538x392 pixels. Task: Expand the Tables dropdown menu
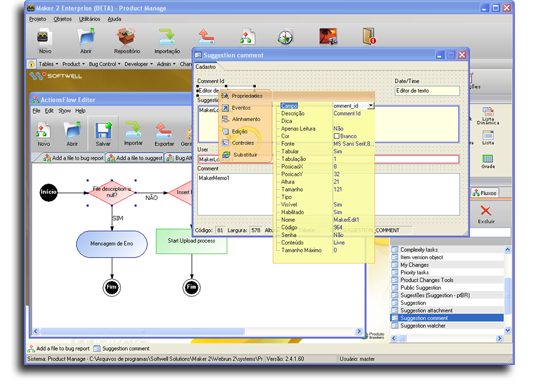[48, 64]
